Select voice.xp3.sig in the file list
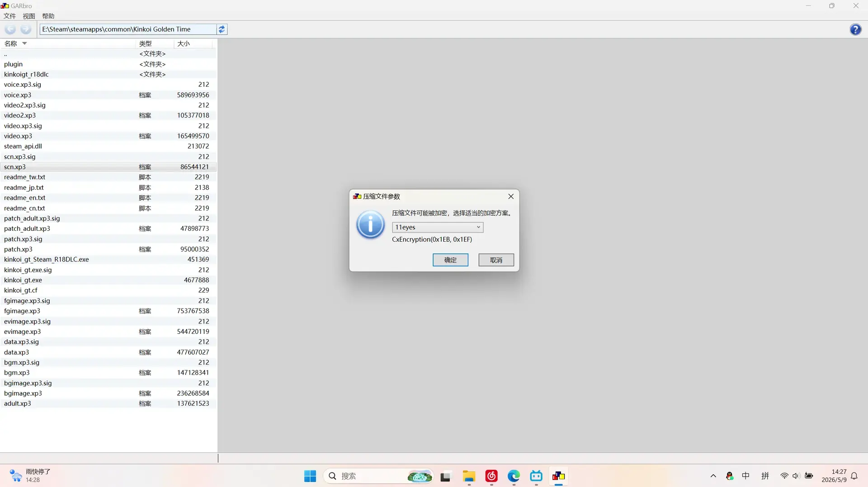 pyautogui.click(x=108, y=84)
